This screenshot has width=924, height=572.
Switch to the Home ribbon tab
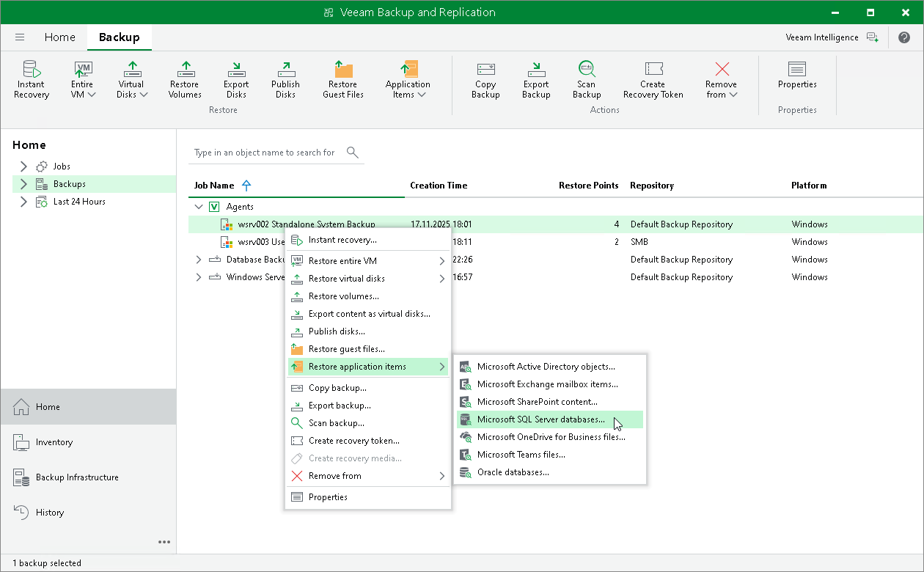pyautogui.click(x=59, y=37)
